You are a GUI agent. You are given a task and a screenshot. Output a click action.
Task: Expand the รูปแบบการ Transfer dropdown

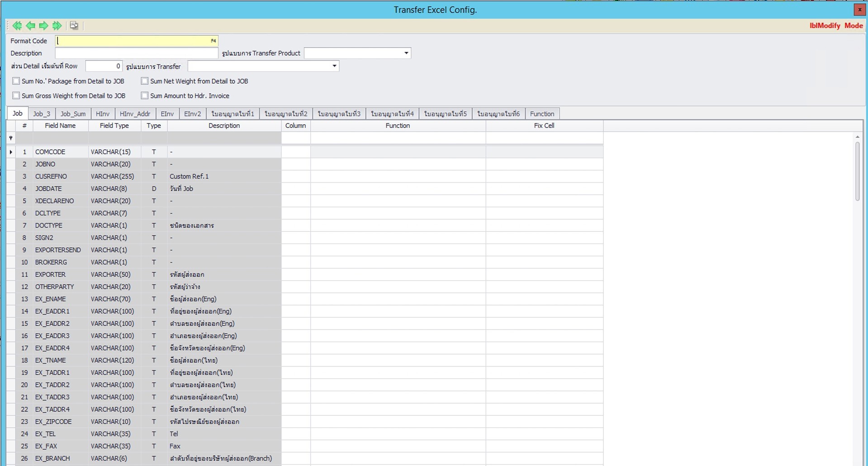click(x=334, y=66)
